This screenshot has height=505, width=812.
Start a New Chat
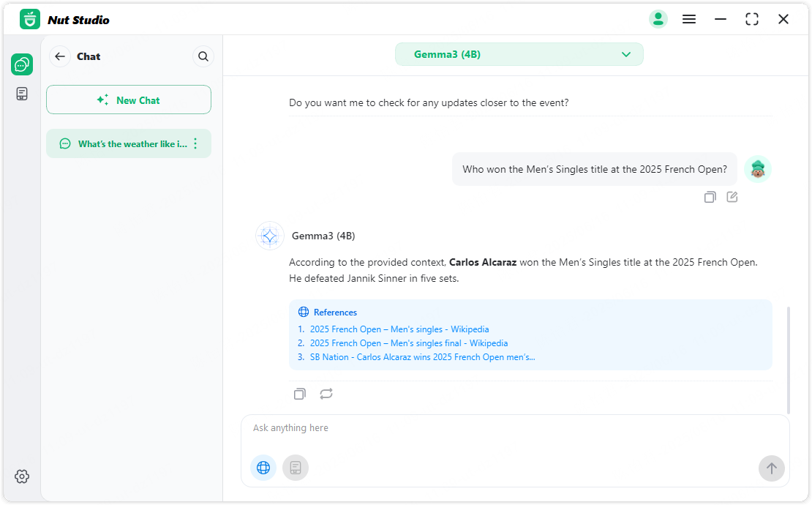click(x=129, y=100)
